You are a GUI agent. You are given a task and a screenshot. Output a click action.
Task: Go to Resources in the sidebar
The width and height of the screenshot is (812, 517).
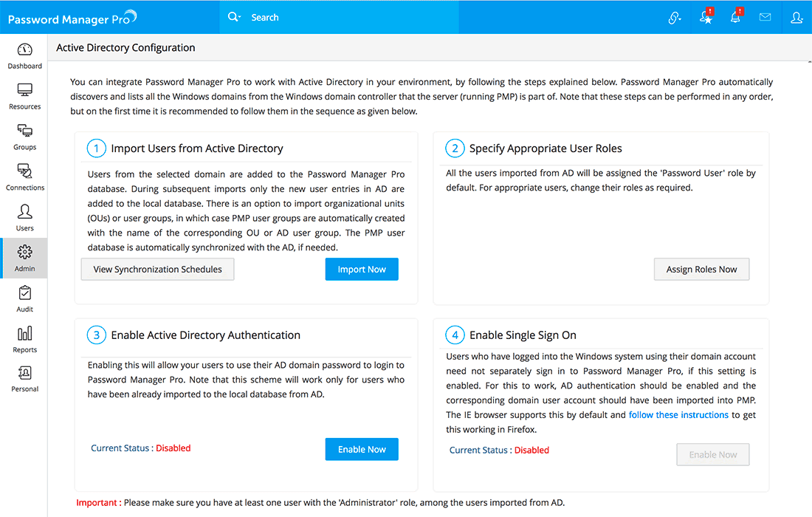(x=24, y=91)
